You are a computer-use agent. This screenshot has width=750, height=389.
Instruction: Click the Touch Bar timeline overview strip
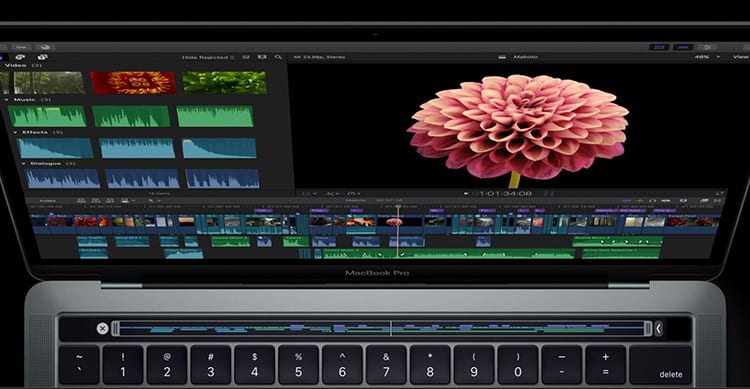pos(381,328)
